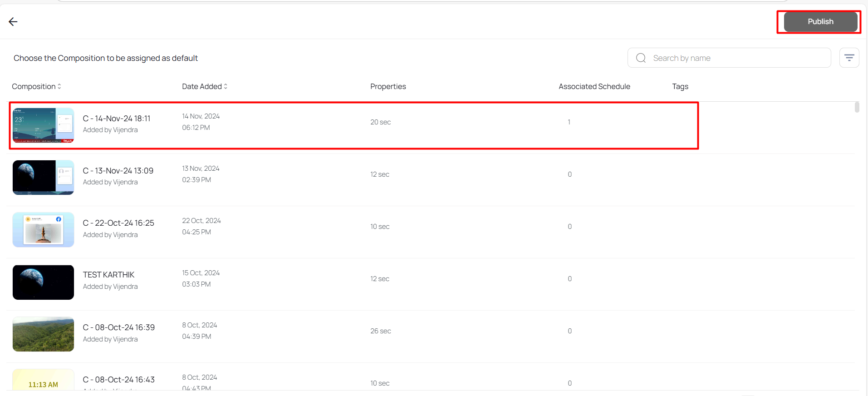Open the filter options icon
Viewport: 868px width, 396px height.
tap(849, 58)
